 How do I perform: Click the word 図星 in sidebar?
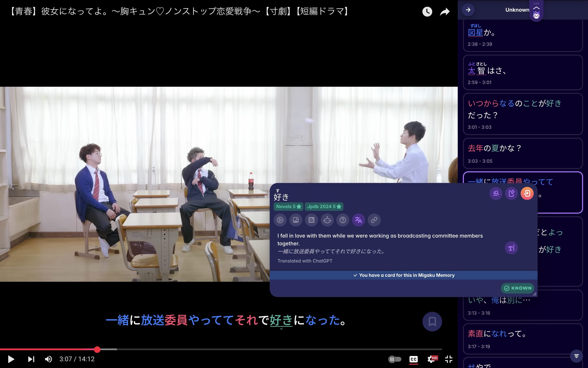[476, 32]
